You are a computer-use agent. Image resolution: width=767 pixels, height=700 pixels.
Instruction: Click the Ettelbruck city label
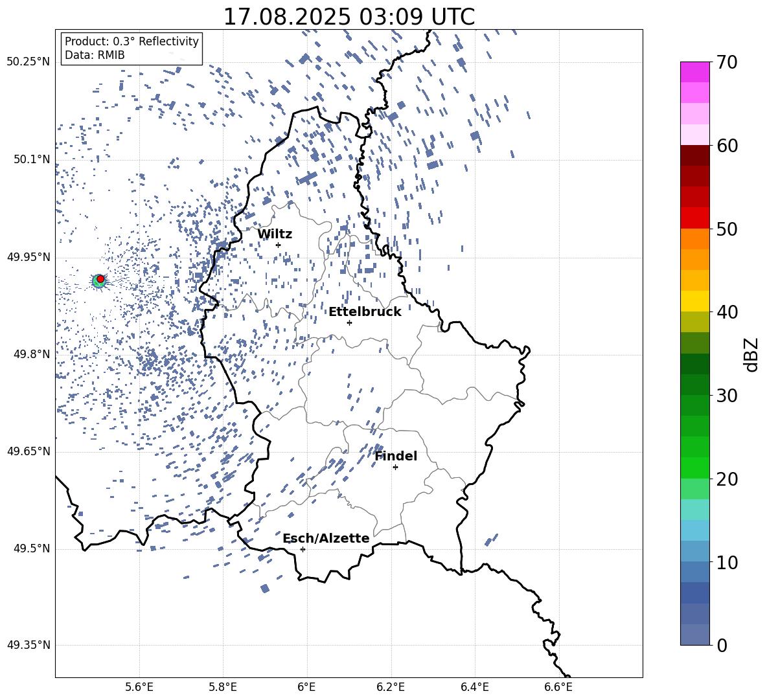(x=365, y=312)
